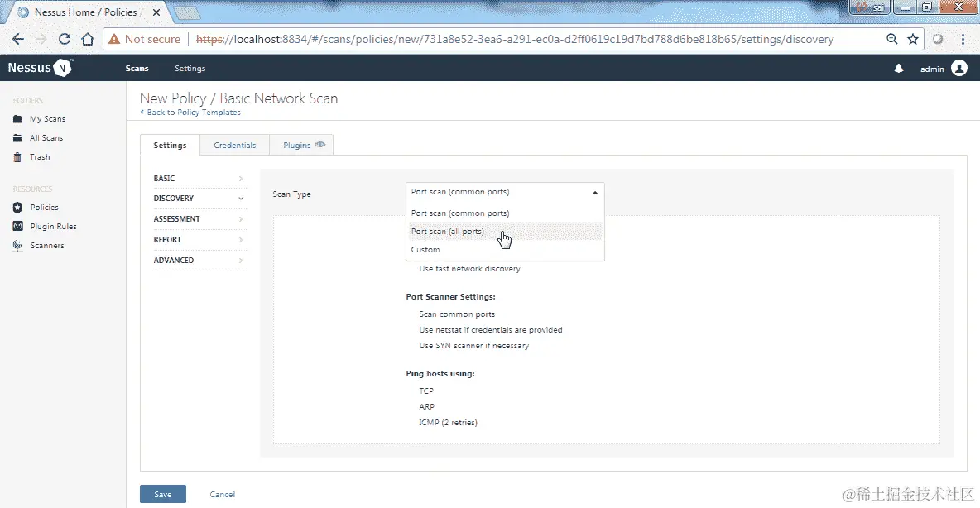Toggle the Plugins eye icon
This screenshot has height=508, width=980.
(x=320, y=144)
